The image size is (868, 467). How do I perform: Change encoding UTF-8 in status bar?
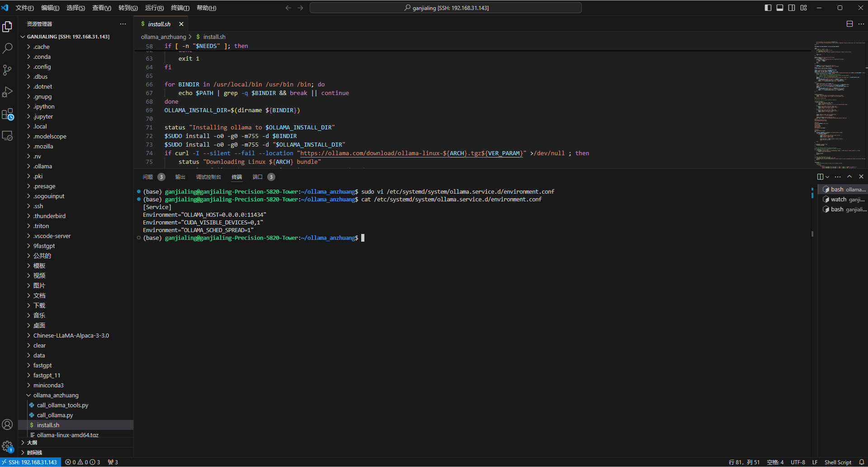click(x=797, y=462)
